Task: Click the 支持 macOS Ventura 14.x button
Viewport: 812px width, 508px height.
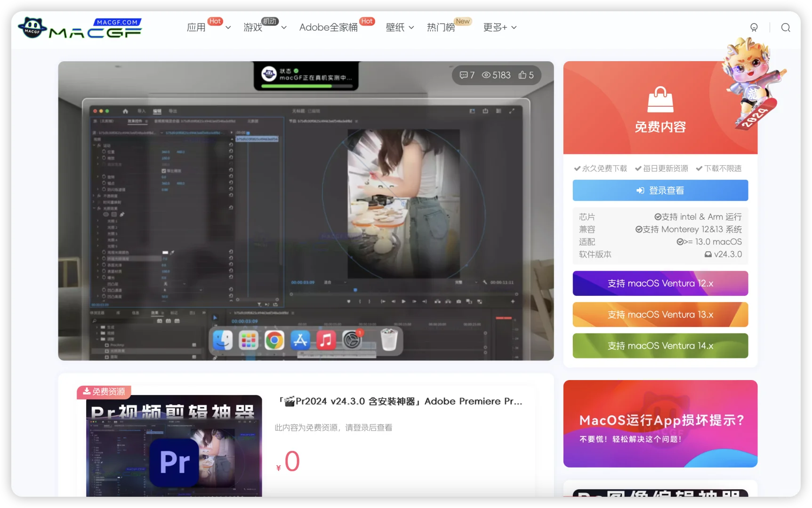Action: [660, 346]
